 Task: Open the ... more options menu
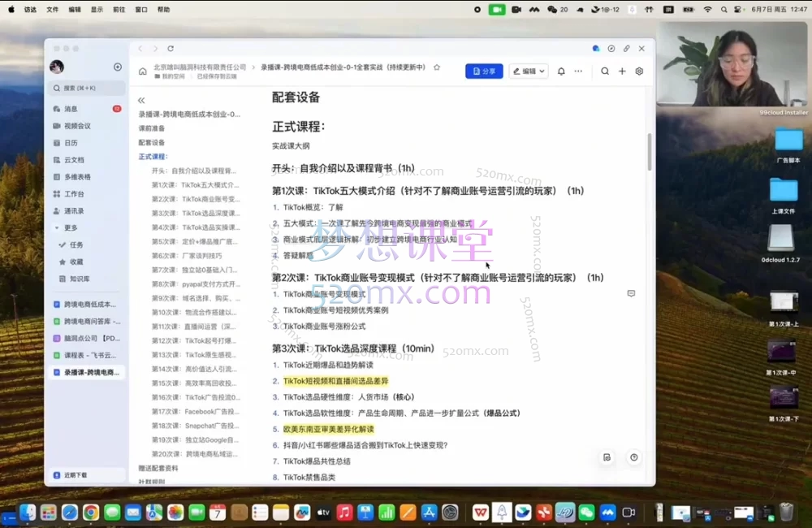578,71
